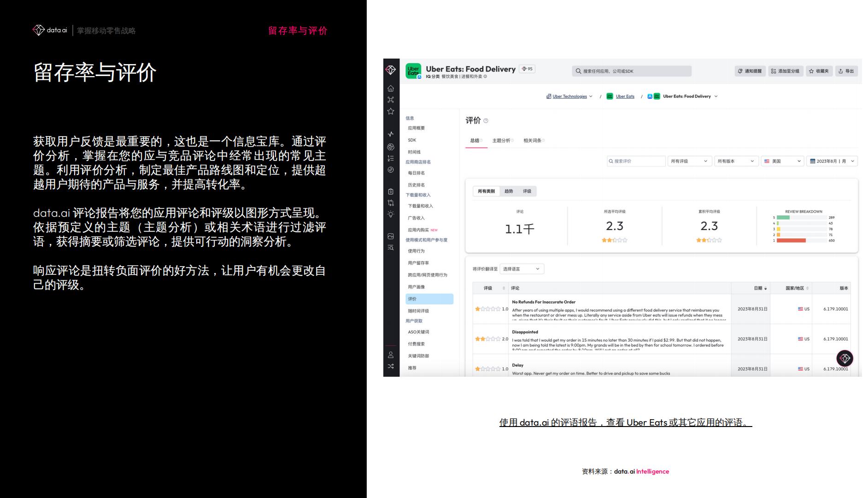Click the 95 IQ score badge
The image size is (868, 498).
coord(527,69)
